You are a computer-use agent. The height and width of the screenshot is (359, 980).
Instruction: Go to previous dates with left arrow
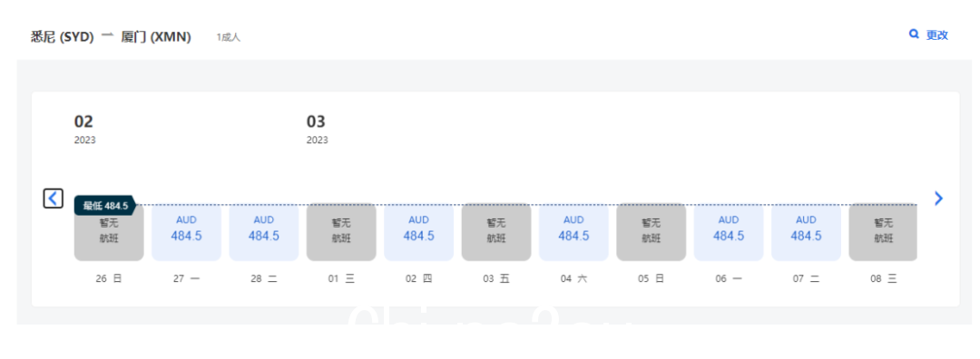(54, 199)
